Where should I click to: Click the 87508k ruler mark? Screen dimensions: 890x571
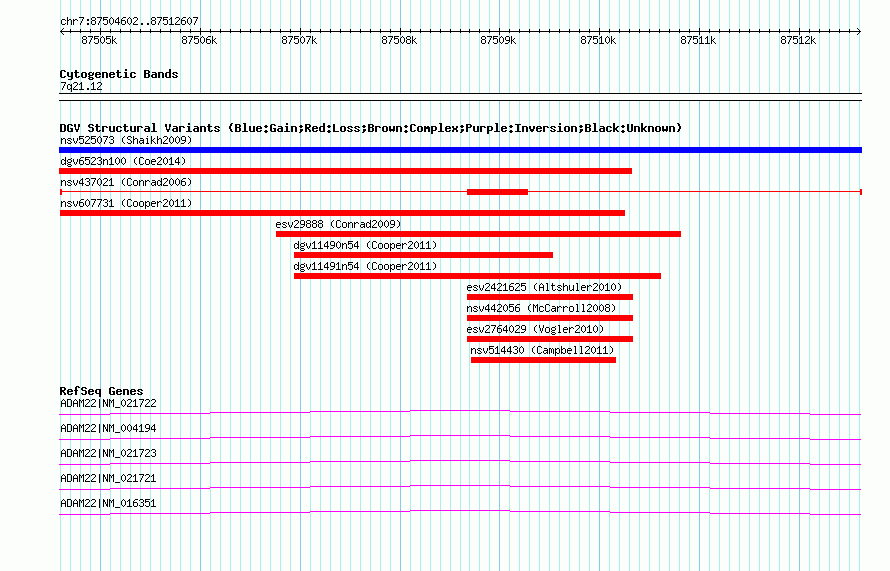[x=399, y=40]
